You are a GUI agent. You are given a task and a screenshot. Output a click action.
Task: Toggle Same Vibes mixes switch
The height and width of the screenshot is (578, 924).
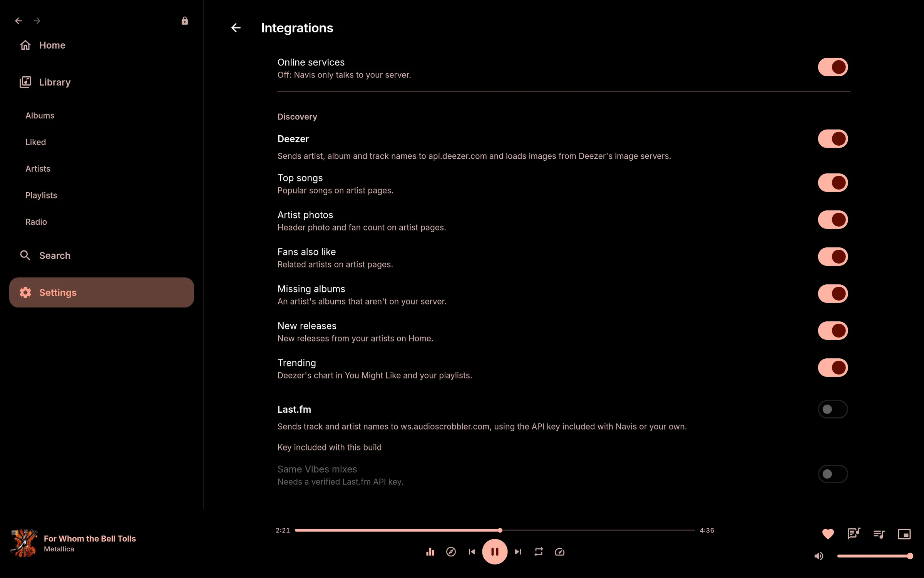pyautogui.click(x=833, y=474)
